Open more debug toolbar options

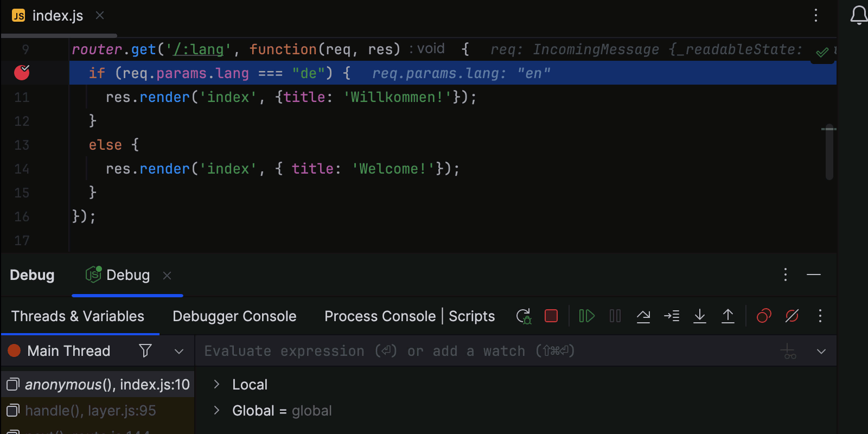coord(820,316)
